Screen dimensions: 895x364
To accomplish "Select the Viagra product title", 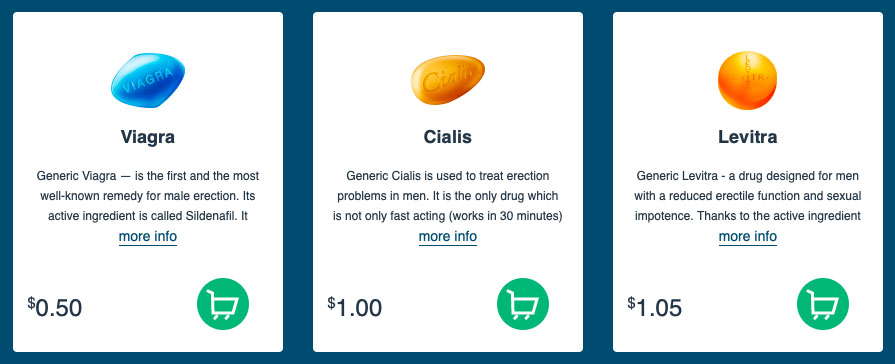I will coord(148,137).
